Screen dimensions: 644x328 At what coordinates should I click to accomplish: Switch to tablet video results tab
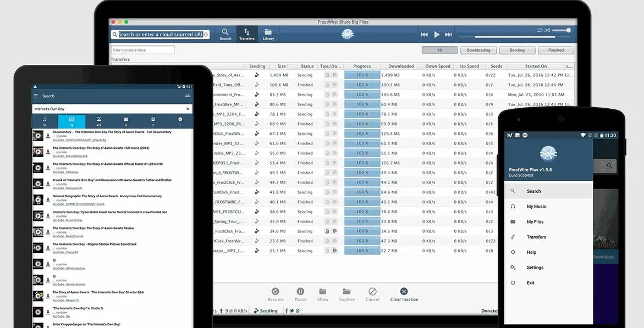click(71, 121)
